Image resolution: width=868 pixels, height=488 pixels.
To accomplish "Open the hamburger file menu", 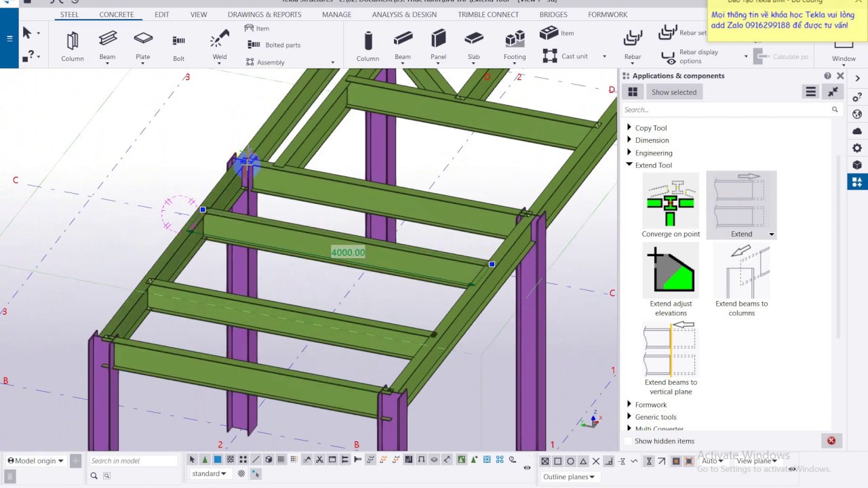I will click(9, 39).
